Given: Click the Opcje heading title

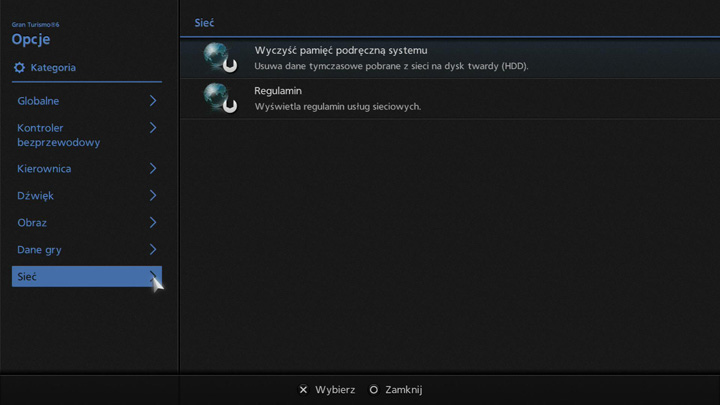Looking at the screenshot, I should tap(31, 40).
